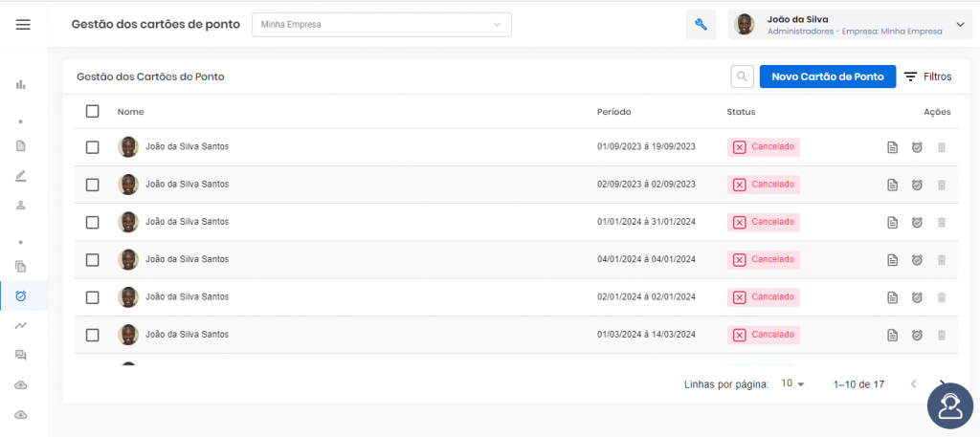Click avatar thumbnail in the 04/01/2024 row
Image resolution: width=980 pixels, height=437 pixels.
(x=128, y=260)
